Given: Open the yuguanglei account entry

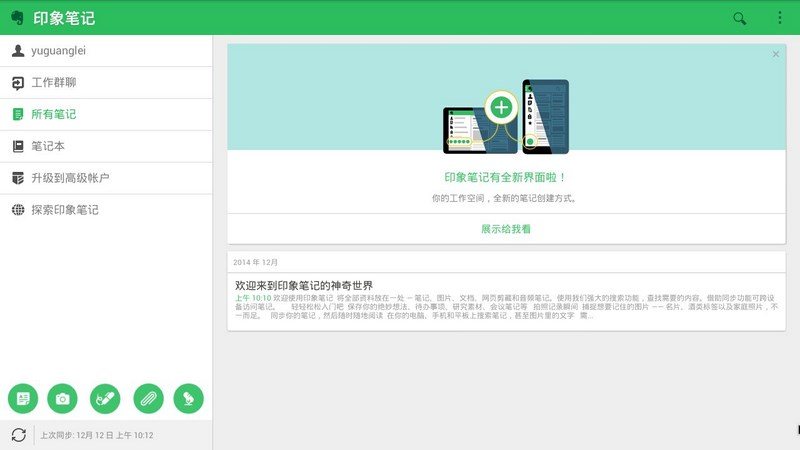Looking at the screenshot, I should [x=106, y=51].
